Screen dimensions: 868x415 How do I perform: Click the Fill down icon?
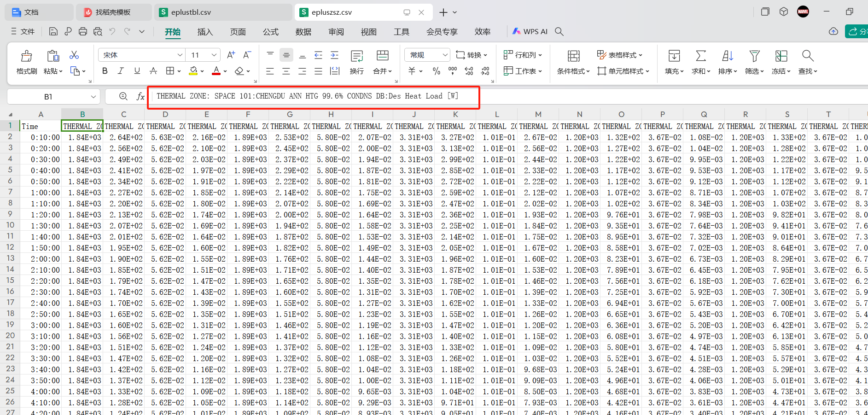[x=674, y=56]
